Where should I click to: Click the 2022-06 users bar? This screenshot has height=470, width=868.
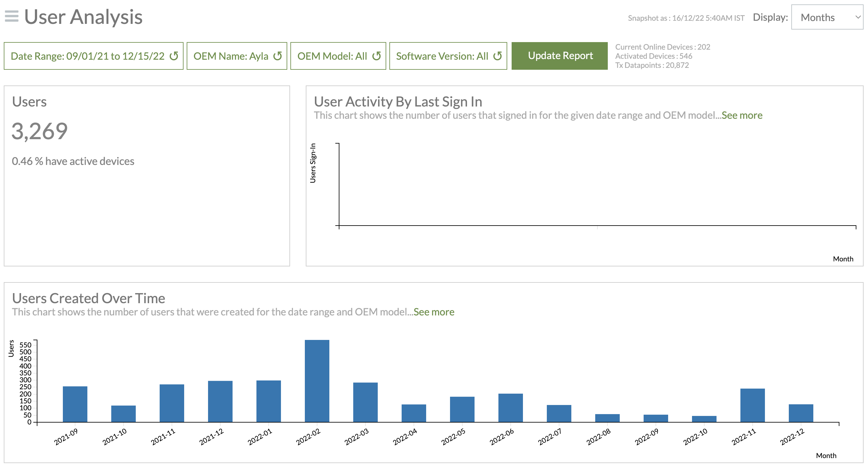(510, 408)
